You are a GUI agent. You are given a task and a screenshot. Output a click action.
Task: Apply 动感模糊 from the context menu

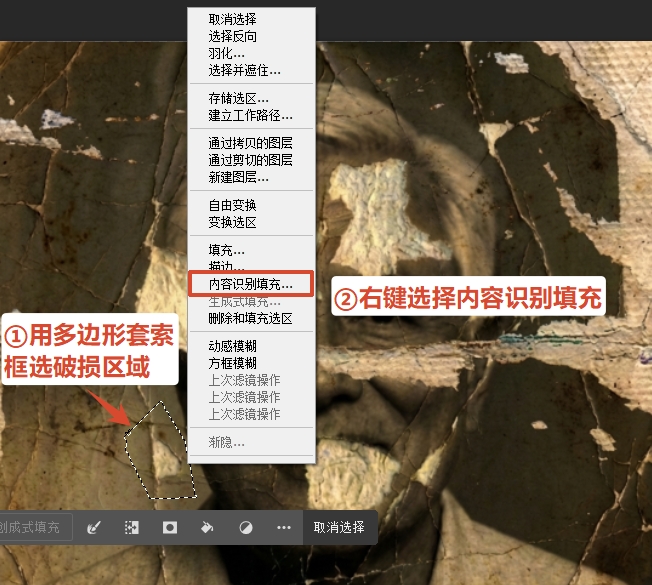(x=232, y=346)
